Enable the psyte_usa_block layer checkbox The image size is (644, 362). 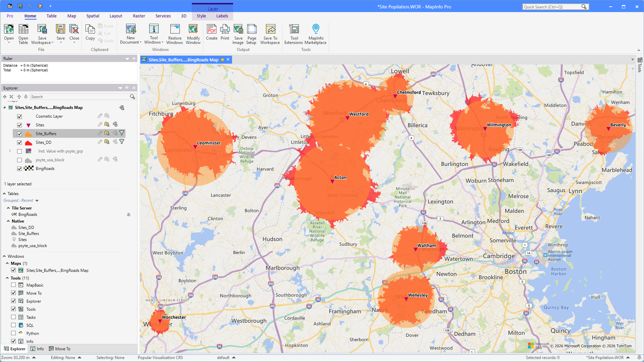(x=19, y=160)
